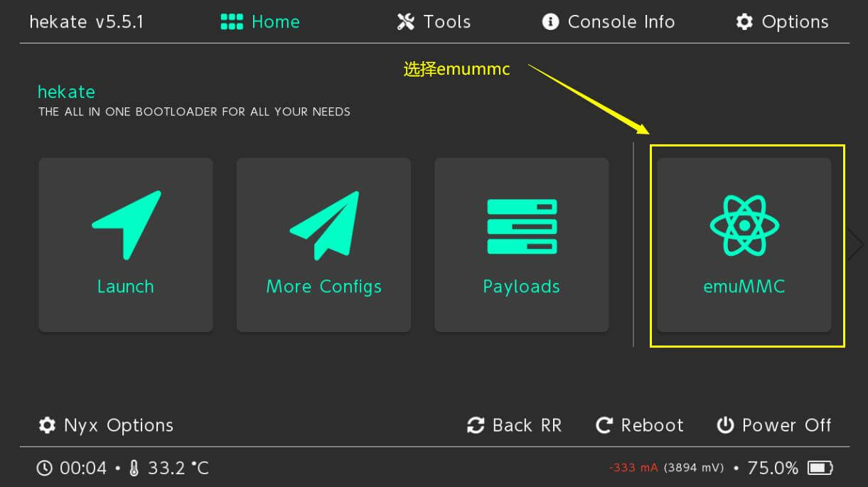Click the Reboot circular arrow icon

[604, 425]
